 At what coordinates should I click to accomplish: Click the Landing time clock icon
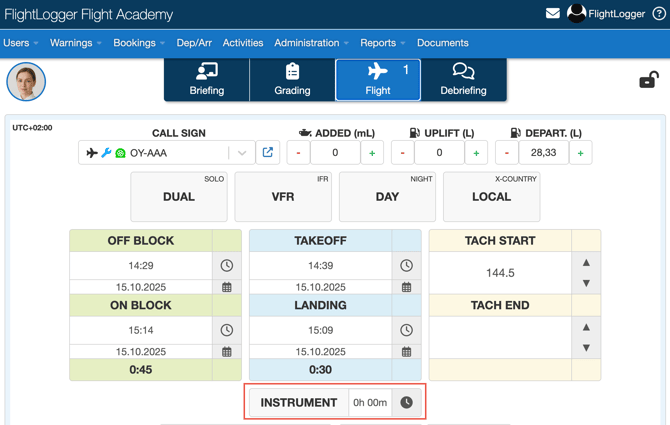[x=406, y=330]
